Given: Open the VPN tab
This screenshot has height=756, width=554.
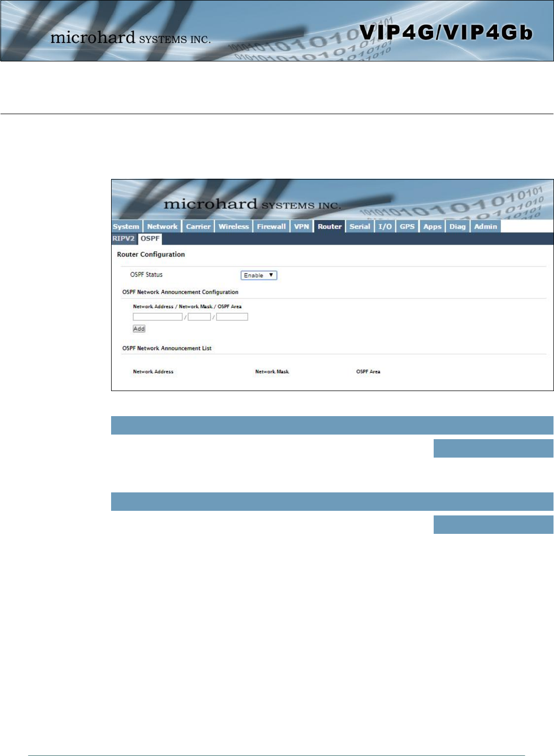Looking at the screenshot, I should pyautogui.click(x=302, y=226).
